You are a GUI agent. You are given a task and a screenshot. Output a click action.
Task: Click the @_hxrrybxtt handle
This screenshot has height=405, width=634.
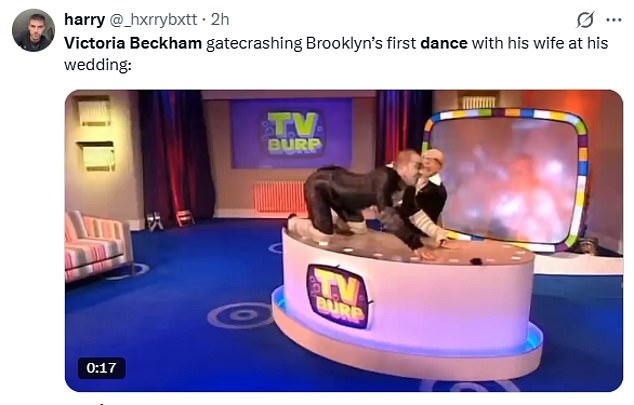(x=153, y=19)
